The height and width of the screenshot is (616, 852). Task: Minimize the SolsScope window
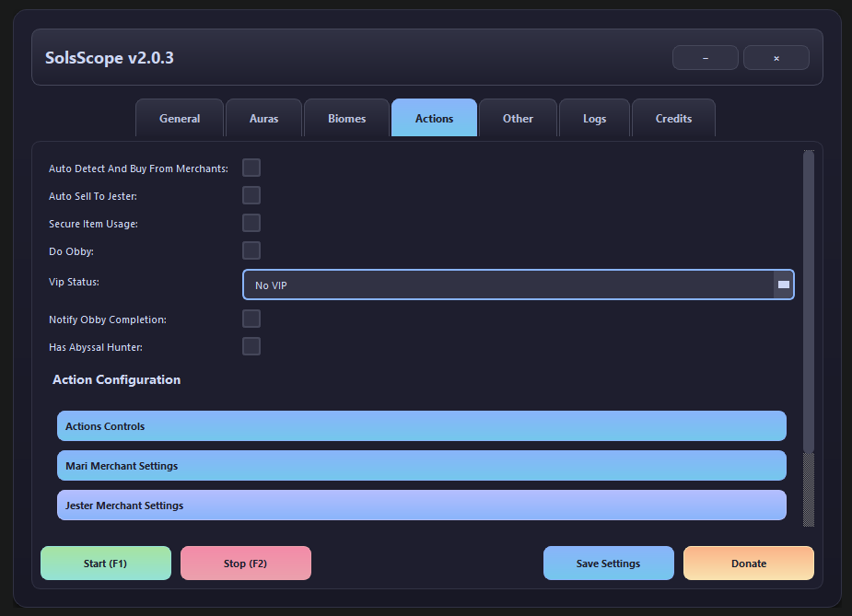click(x=705, y=58)
